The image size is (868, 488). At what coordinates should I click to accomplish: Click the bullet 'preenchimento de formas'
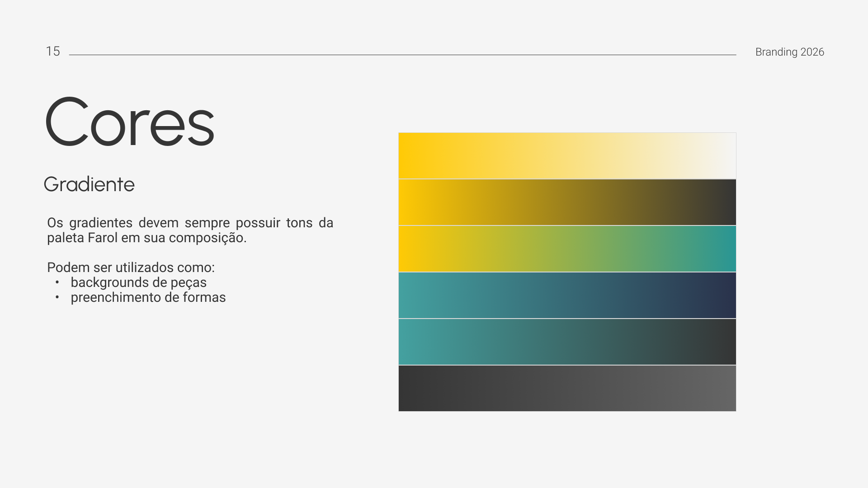148,297
